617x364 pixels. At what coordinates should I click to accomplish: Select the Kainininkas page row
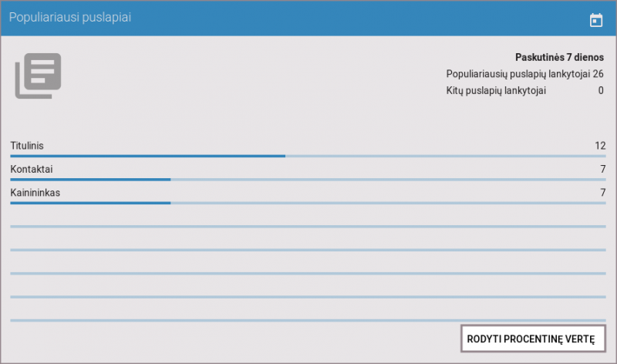point(308,196)
